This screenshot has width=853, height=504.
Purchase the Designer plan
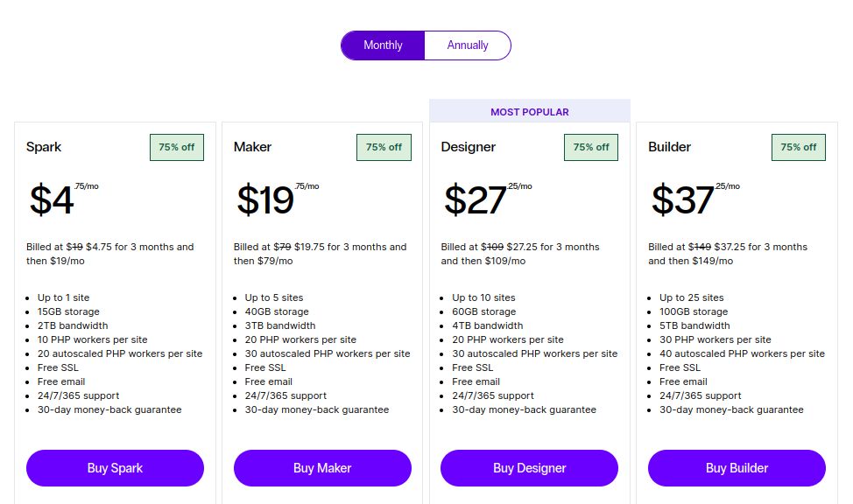pyautogui.click(x=529, y=468)
